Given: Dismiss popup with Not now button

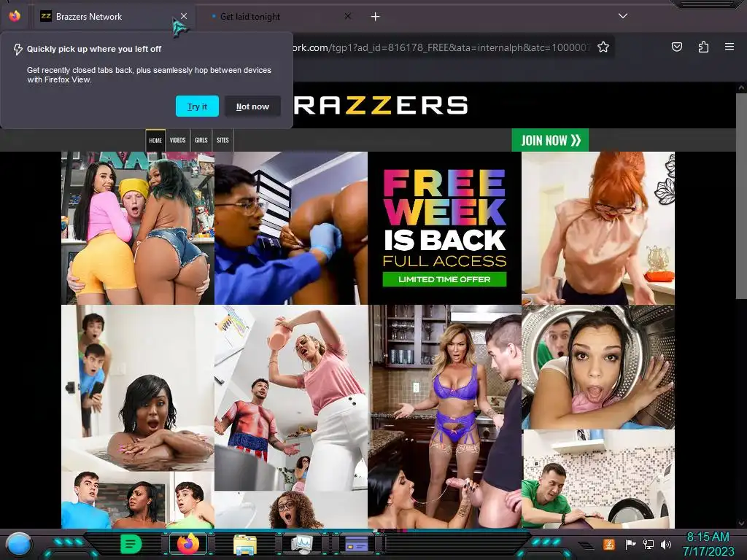Looking at the screenshot, I should click(252, 106).
